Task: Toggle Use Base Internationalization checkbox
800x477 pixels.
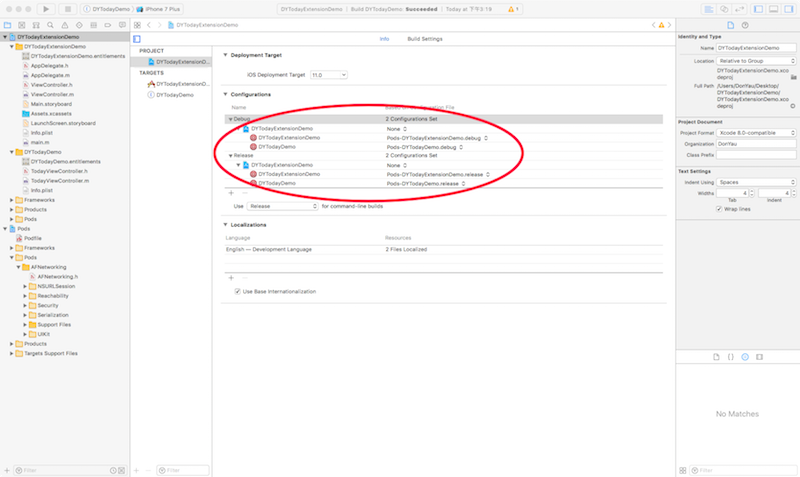Action: [x=237, y=291]
